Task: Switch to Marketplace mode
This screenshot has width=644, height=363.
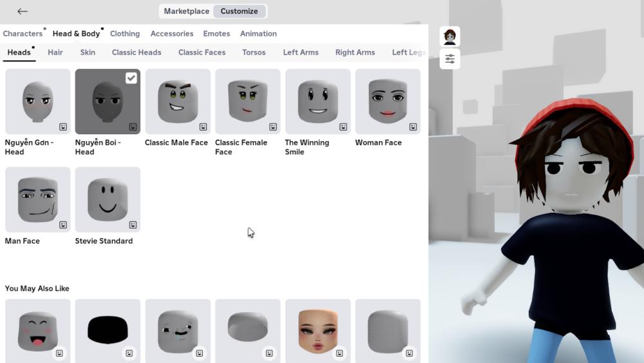Action: point(187,11)
